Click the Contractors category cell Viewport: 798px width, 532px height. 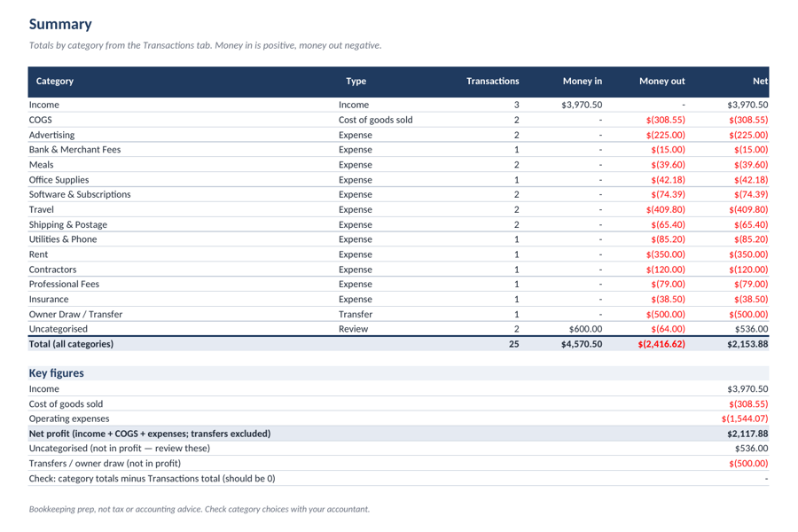coord(52,270)
